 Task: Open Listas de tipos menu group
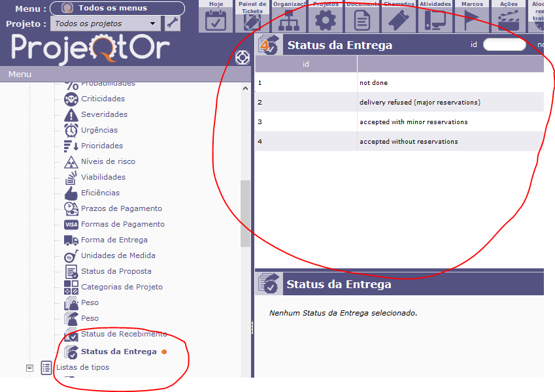[x=82, y=367]
